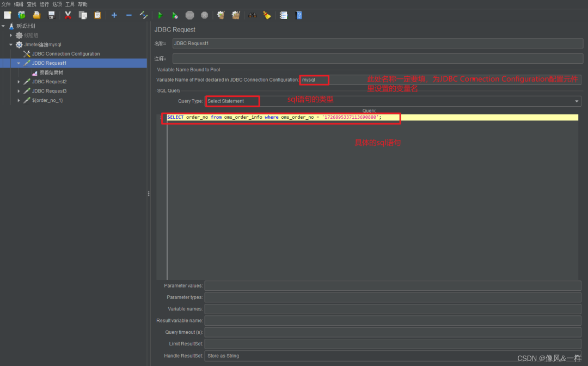This screenshot has height=366, width=588.
Task: Save the test plan using the disk icon
Action: tap(51, 15)
